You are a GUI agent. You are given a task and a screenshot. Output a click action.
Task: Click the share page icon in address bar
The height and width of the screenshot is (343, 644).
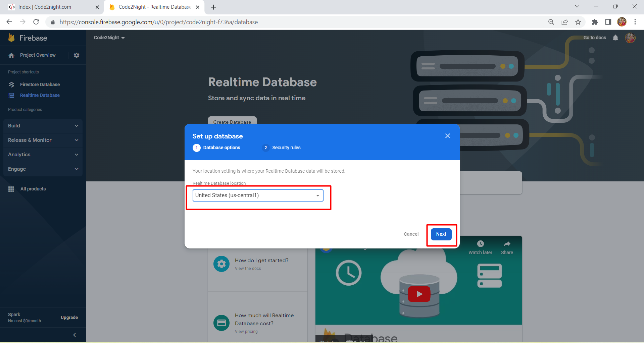tap(564, 22)
